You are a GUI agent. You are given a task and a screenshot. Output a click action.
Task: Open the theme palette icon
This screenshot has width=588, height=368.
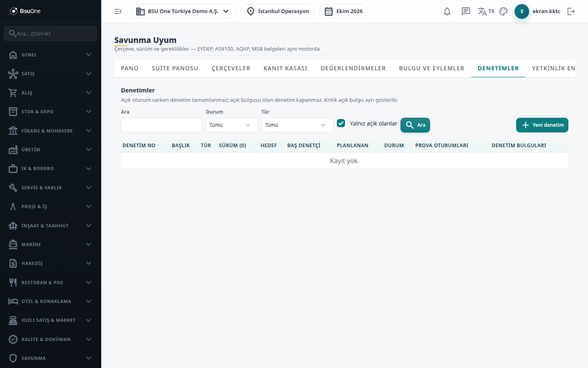click(x=503, y=11)
